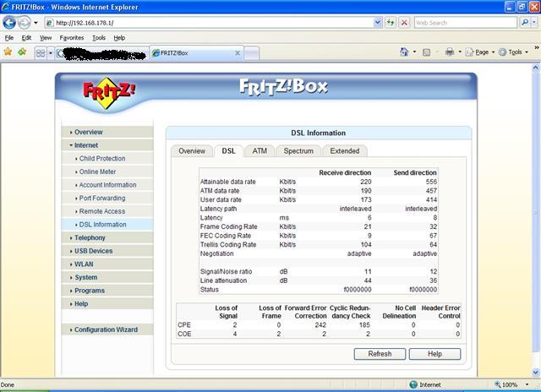Open Remote Access page

[x=107, y=211]
